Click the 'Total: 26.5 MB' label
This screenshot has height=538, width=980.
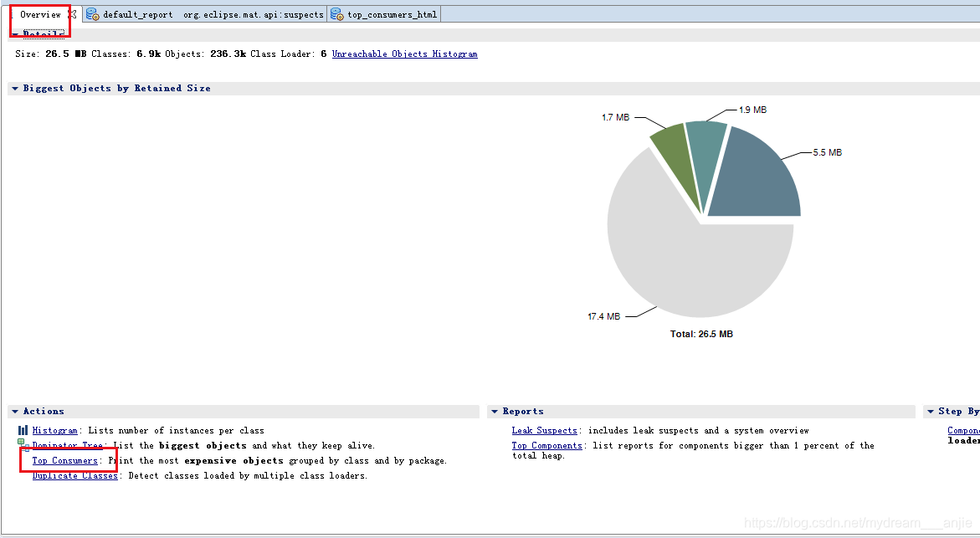point(701,335)
